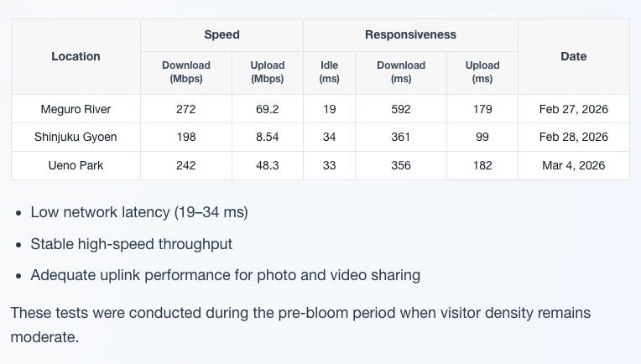Image resolution: width=641 pixels, height=364 pixels.
Task: Select the Upload (Mbps) subheader
Action: click(x=267, y=72)
